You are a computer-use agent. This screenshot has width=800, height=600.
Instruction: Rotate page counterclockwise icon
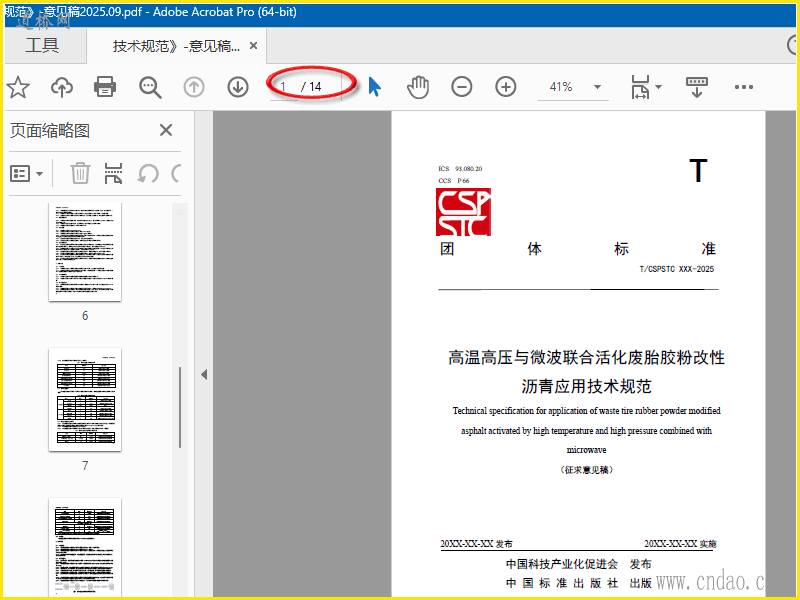[148, 173]
